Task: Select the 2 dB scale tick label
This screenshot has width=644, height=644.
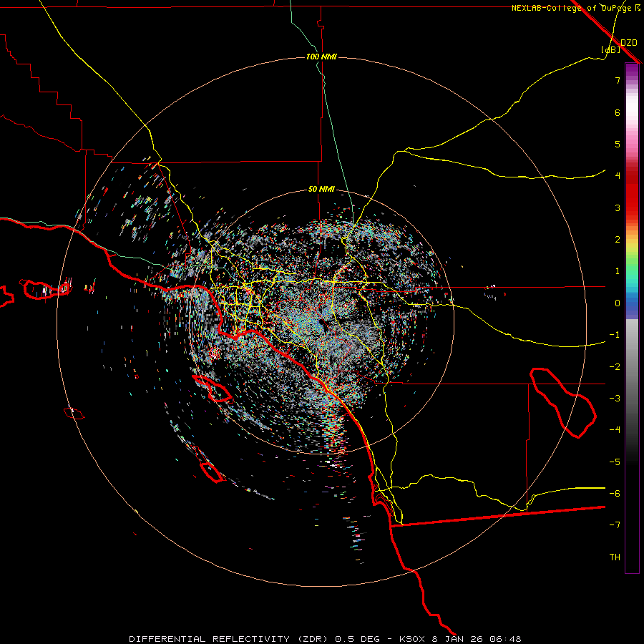Action: pyautogui.click(x=618, y=240)
